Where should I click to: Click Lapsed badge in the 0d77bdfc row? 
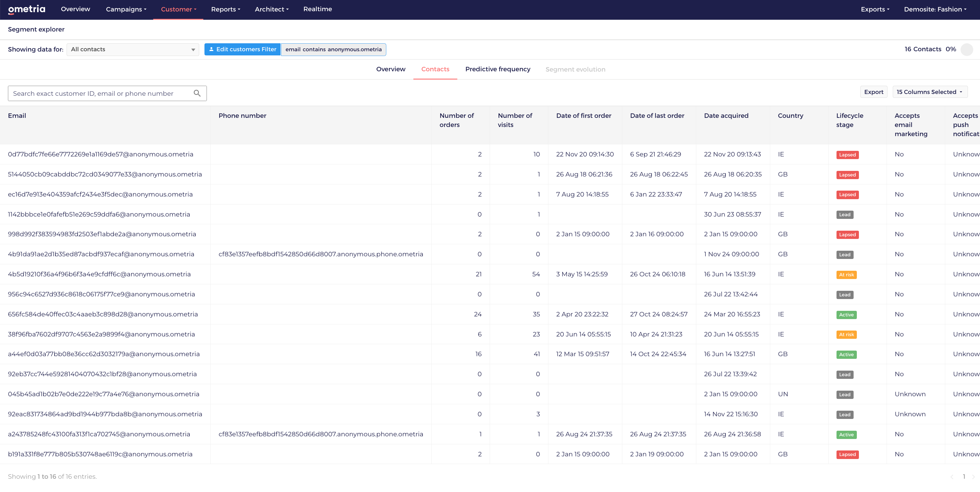point(847,155)
